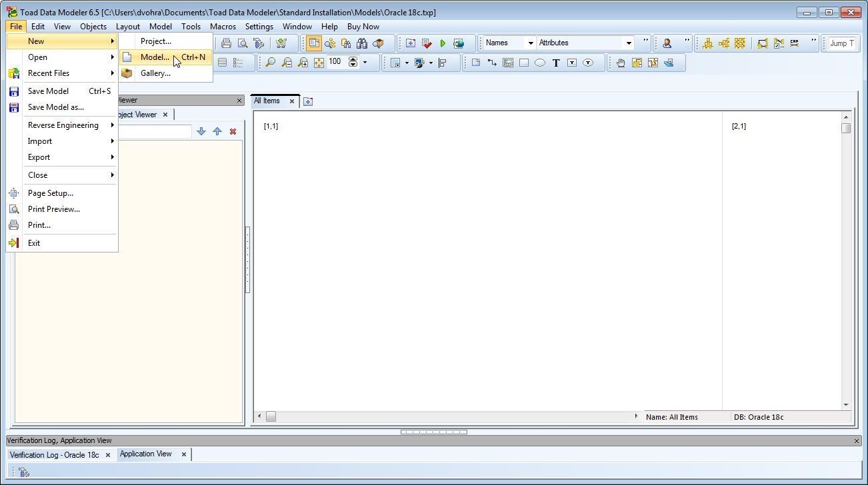The image size is (868, 485).
Task: Select the line connector tool icon
Action: [x=492, y=63]
